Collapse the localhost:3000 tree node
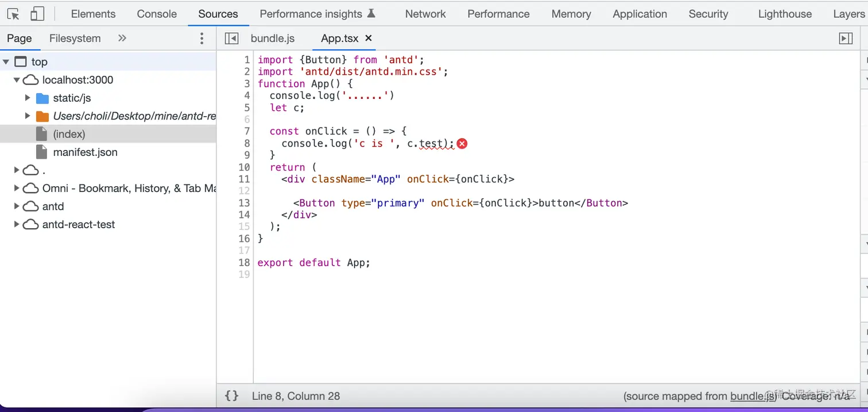 click(x=17, y=80)
